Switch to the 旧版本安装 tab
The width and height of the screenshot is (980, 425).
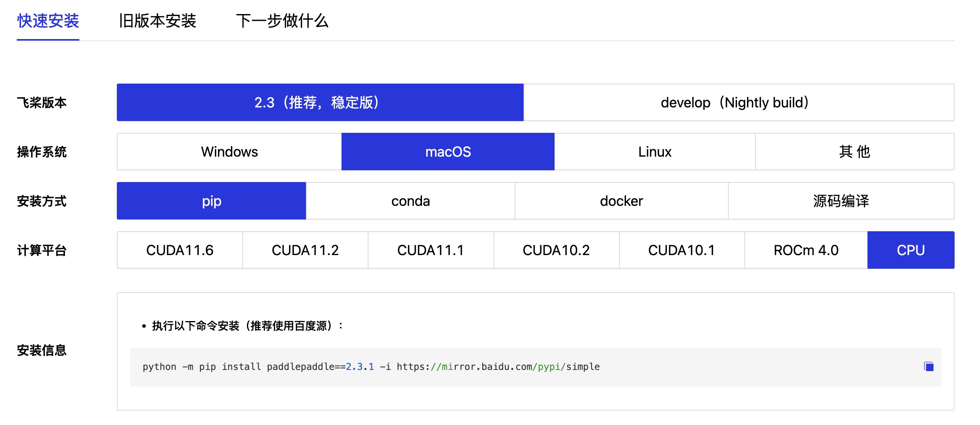coord(158,21)
